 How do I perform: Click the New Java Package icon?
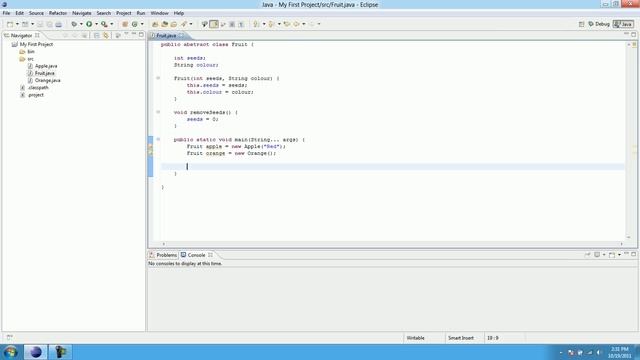coord(125,24)
